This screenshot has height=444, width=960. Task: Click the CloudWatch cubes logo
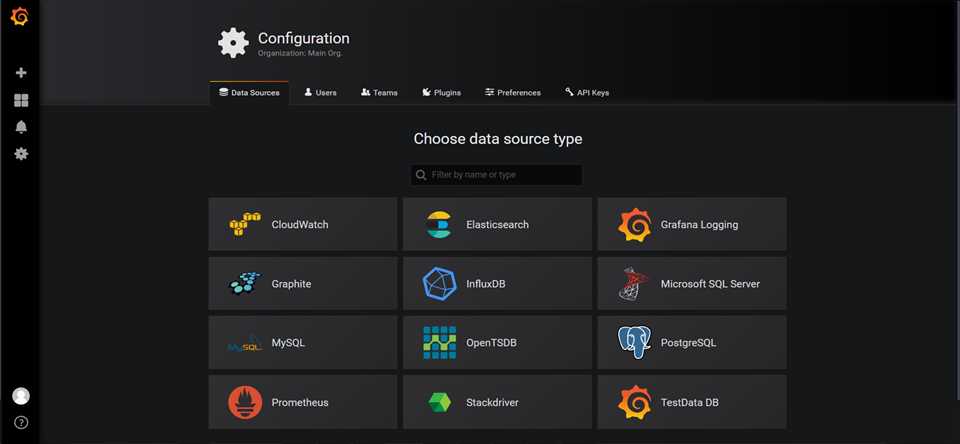[x=245, y=224]
